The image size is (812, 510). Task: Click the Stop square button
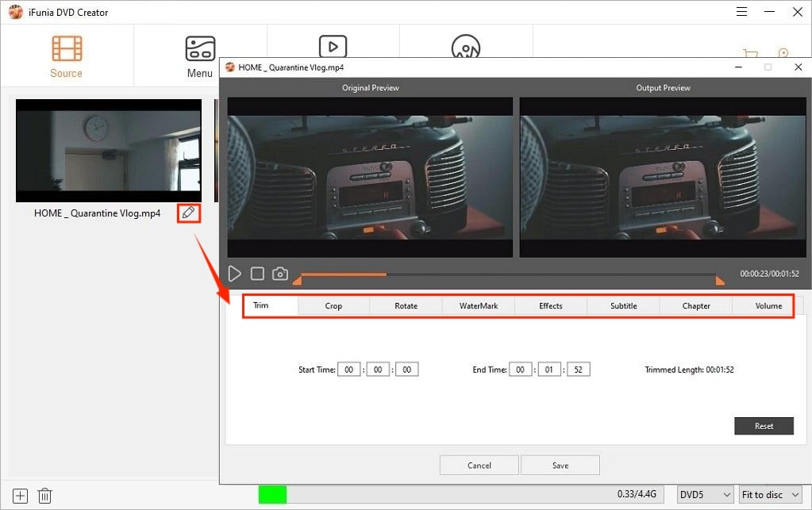(257, 274)
